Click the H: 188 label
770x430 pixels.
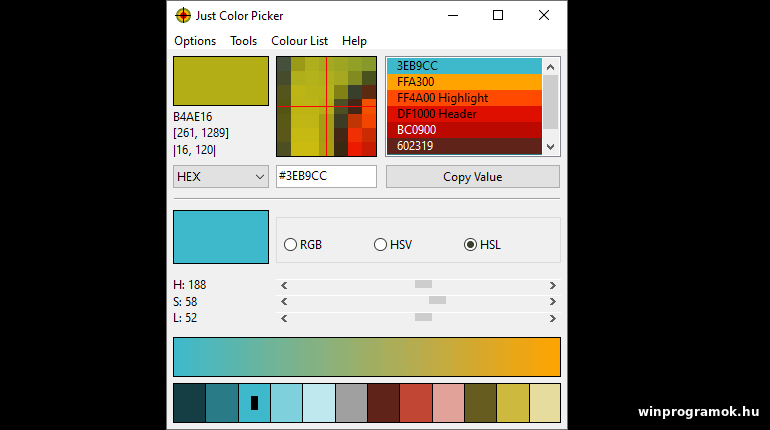[190, 285]
